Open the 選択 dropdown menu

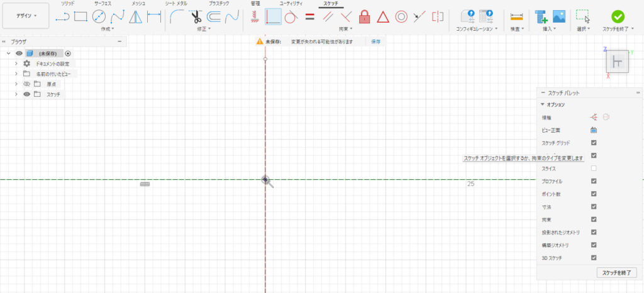pyautogui.click(x=583, y=29)
